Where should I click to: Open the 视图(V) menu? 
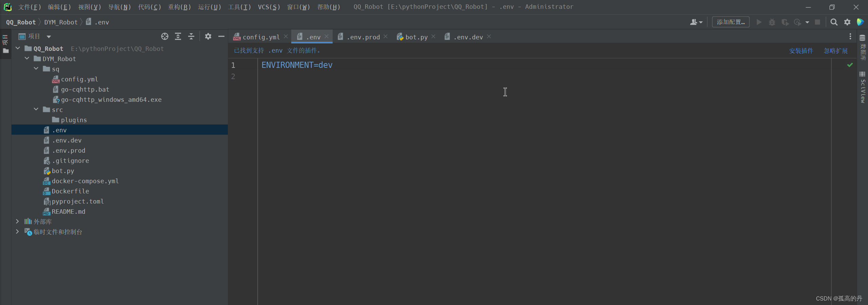pyautogui.click(x=90, y=7)
